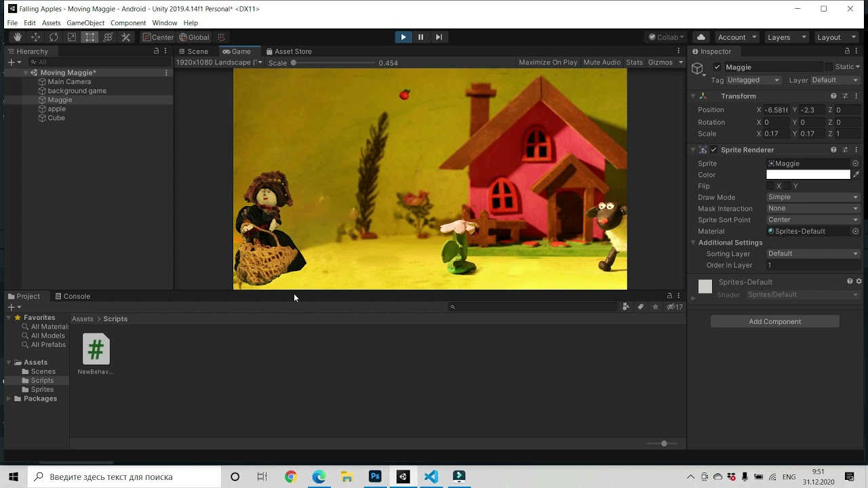
Task: Select the Move tool
Action: point(35,37)
